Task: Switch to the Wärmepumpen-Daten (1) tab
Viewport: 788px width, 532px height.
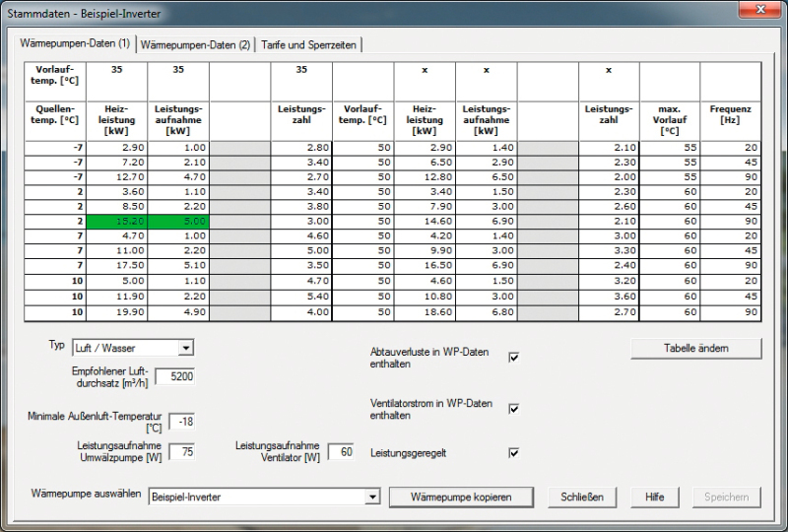Action: point(75,43)
